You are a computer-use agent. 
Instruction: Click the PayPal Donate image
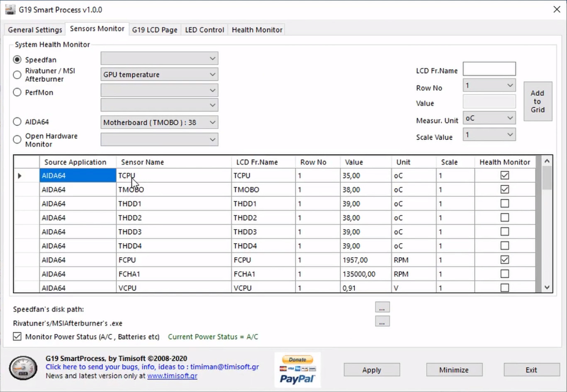click(297, 370)
